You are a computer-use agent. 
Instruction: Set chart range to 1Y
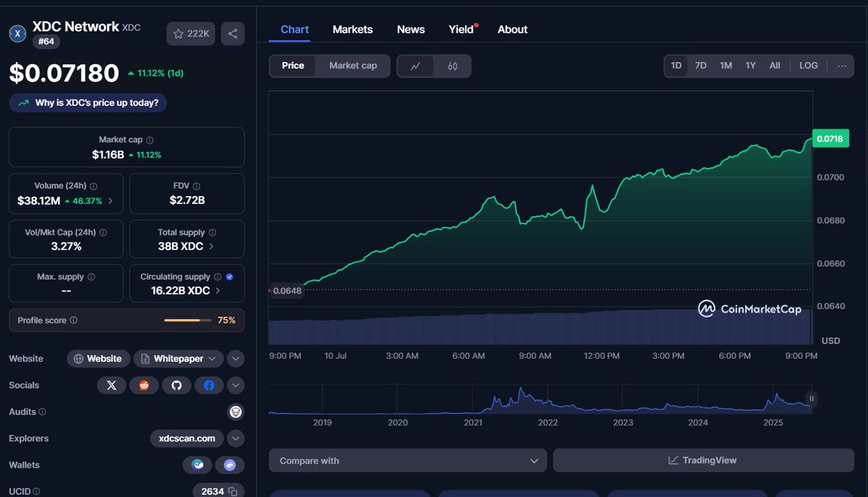751,66
